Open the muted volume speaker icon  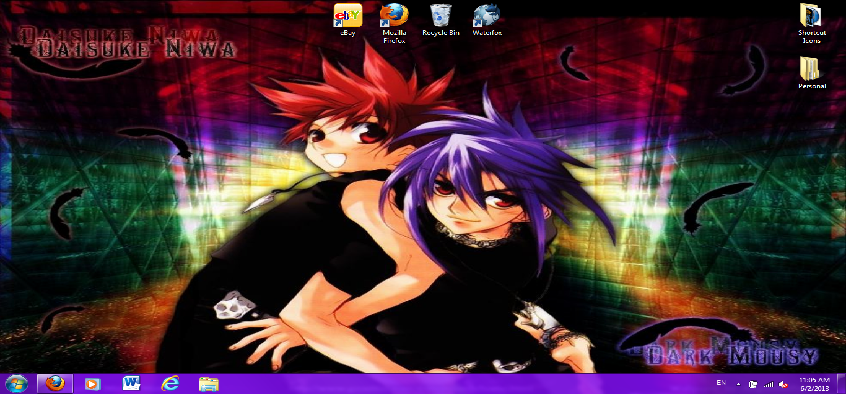click(783, 384)
